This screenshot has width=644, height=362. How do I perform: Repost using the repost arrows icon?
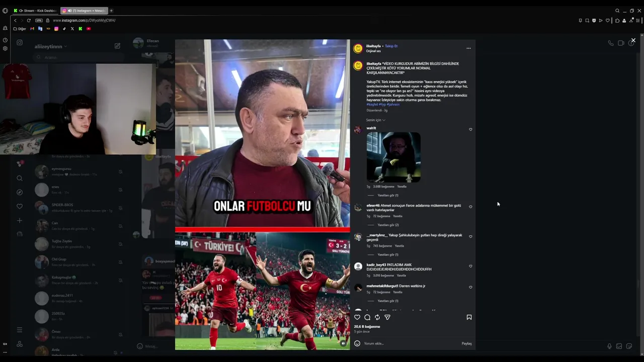click(377, 317)
